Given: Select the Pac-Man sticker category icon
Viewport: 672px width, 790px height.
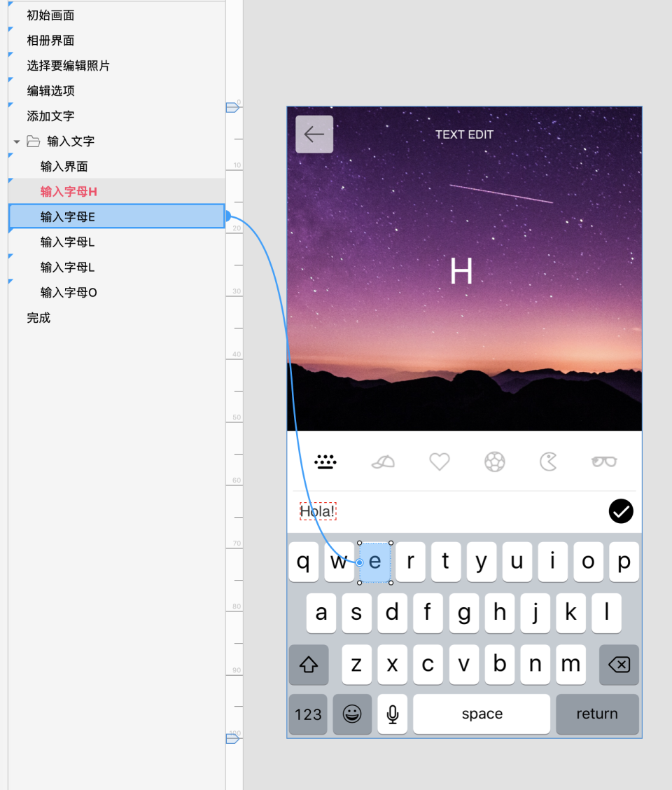Looking at the screenshot, I should (549, 462).
